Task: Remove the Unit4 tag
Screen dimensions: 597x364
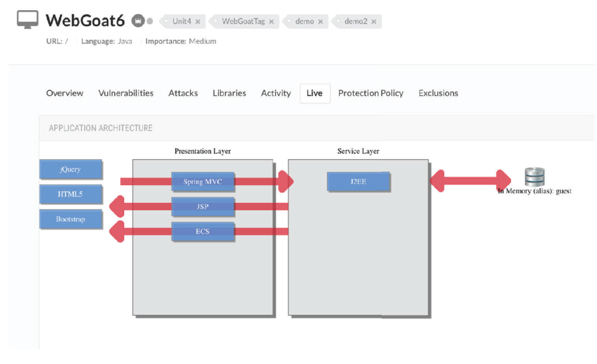Action: 198,22
